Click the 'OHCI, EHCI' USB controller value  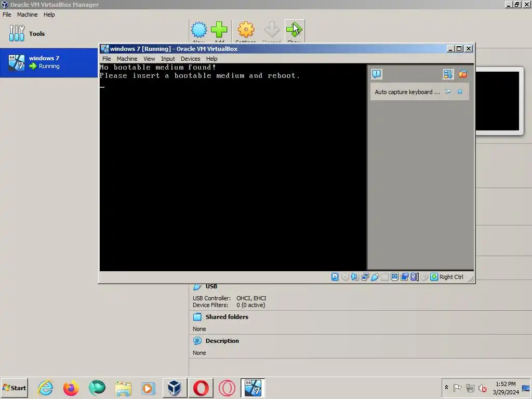[x=251, y=298]
